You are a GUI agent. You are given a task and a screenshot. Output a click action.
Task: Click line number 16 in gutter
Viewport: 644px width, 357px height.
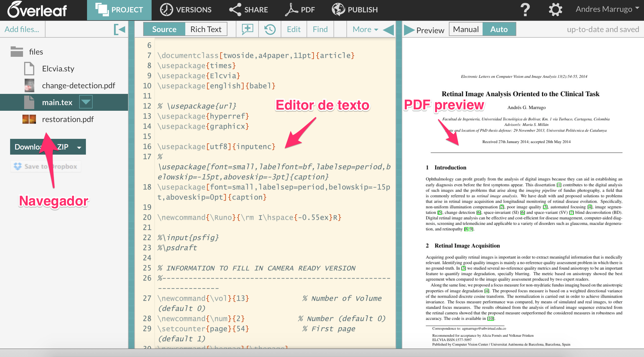(x=147, y=146)
